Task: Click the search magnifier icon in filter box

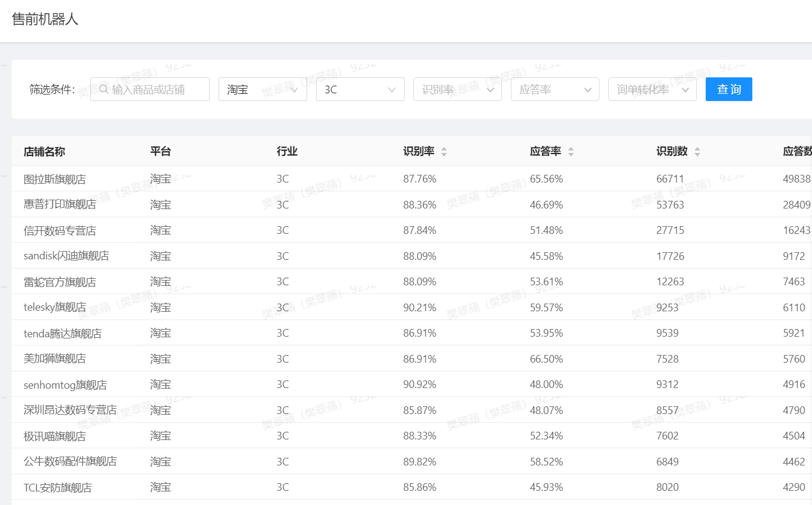Action: (x=103, y=89)
